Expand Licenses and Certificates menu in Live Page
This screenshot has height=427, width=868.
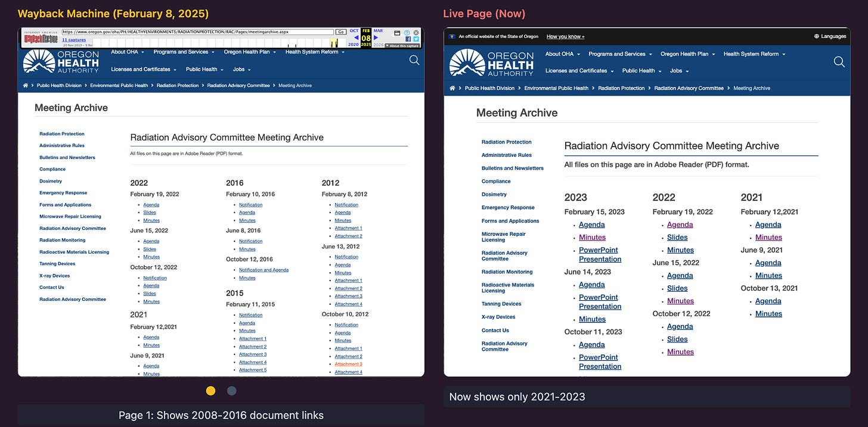click(579, 71)
